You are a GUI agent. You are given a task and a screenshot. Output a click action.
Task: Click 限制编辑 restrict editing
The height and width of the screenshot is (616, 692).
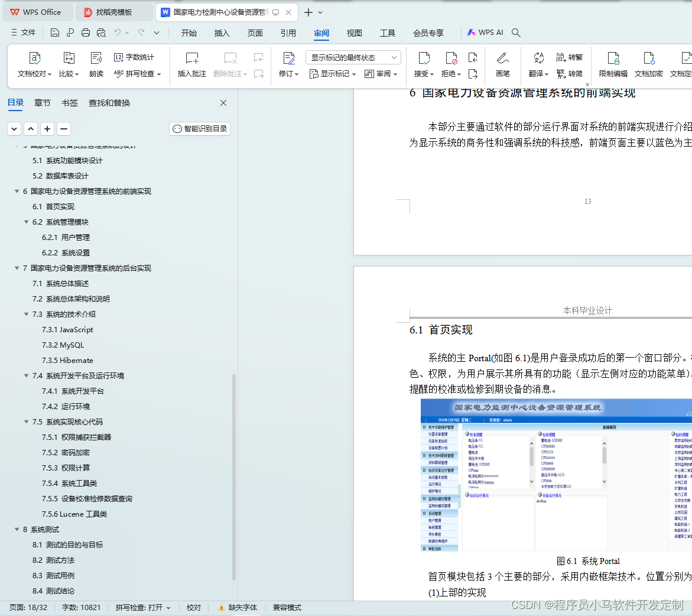pyautogui.click(x=613, y=64)
